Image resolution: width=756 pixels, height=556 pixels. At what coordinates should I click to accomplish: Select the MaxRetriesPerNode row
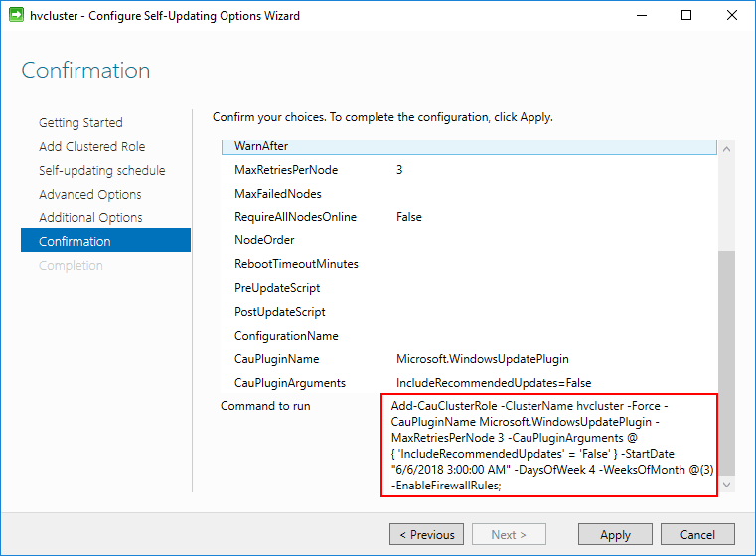coord(469,170)
